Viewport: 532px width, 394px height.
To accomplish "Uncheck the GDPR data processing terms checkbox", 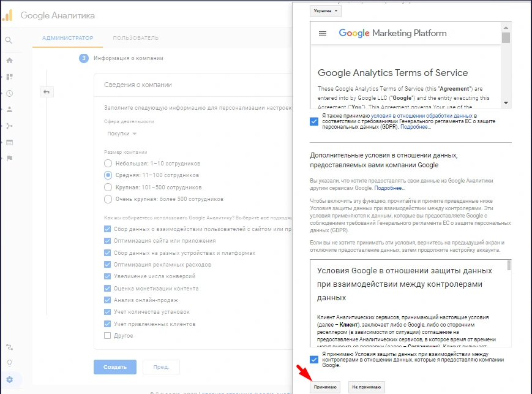I will click(x=314, y=121).
